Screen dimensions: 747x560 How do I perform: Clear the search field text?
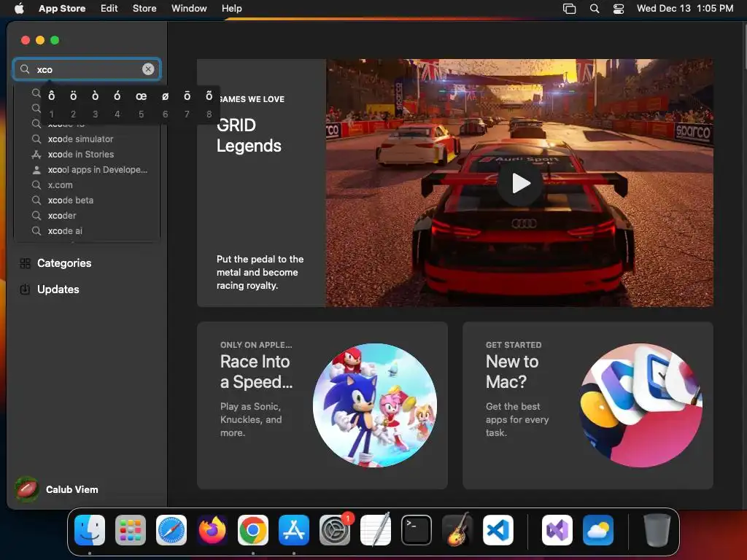point(148,69)
